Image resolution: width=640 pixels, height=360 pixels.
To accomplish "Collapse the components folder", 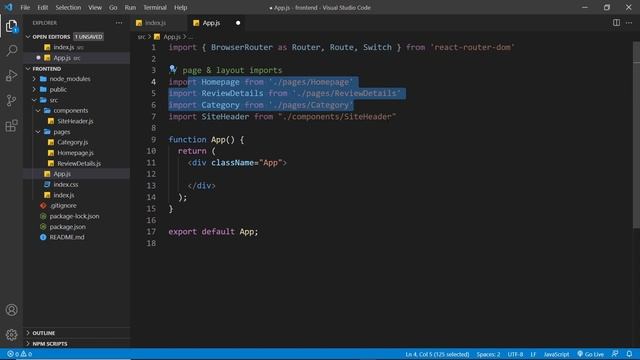I will tap(77, 111).
